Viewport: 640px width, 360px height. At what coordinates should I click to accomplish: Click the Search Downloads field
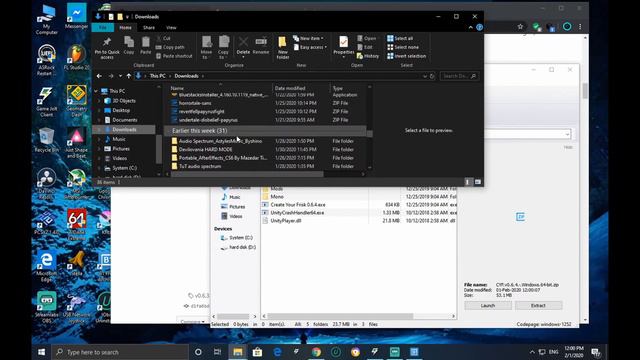(x=459, y=76)
